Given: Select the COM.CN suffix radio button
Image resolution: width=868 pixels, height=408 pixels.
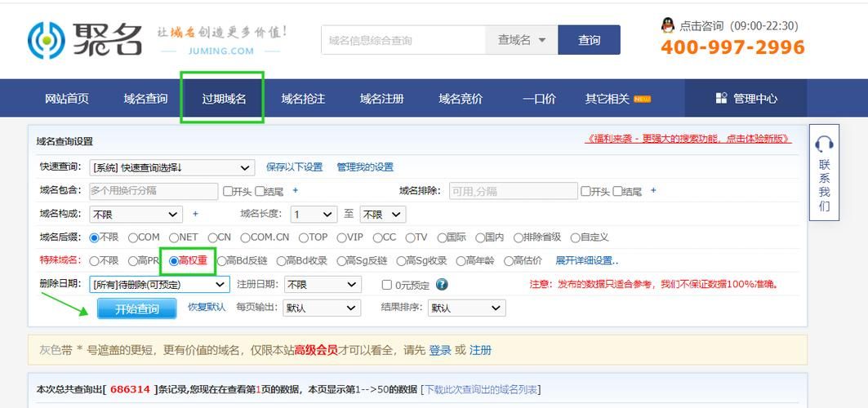Looking at the screenshot, I should (x=245, y=237).
